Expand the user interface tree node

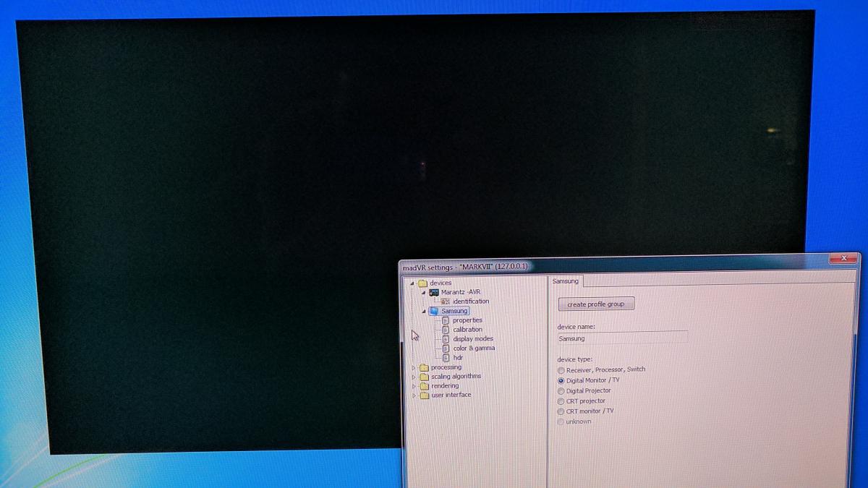click(x=414, y=395)
